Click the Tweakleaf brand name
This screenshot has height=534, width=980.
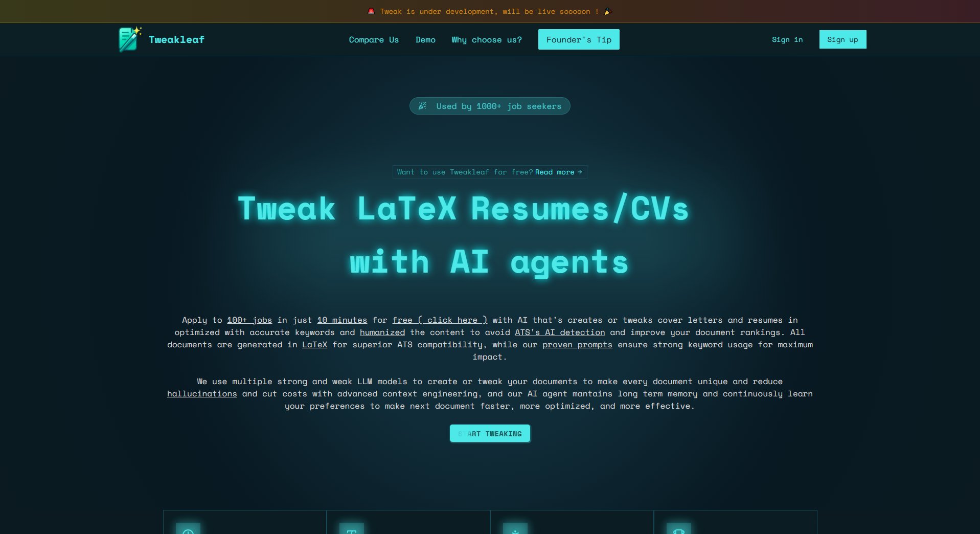pos(176,39)
